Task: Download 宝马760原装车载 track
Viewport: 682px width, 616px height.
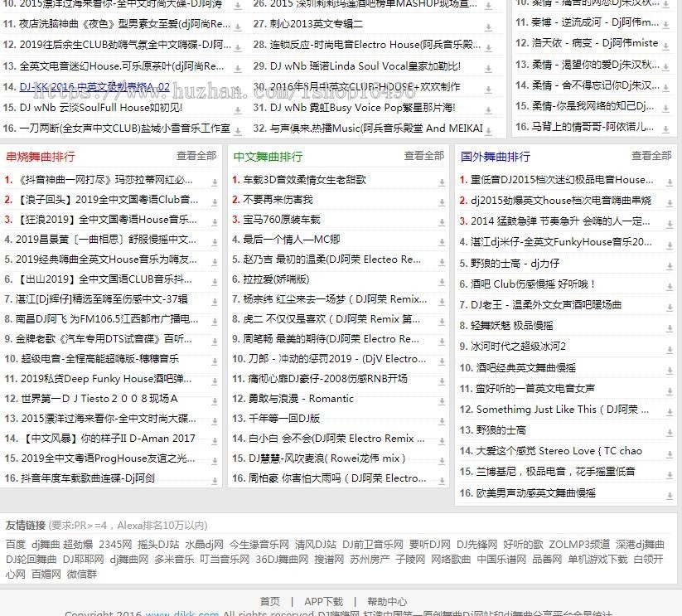Action: coord(442,222)
